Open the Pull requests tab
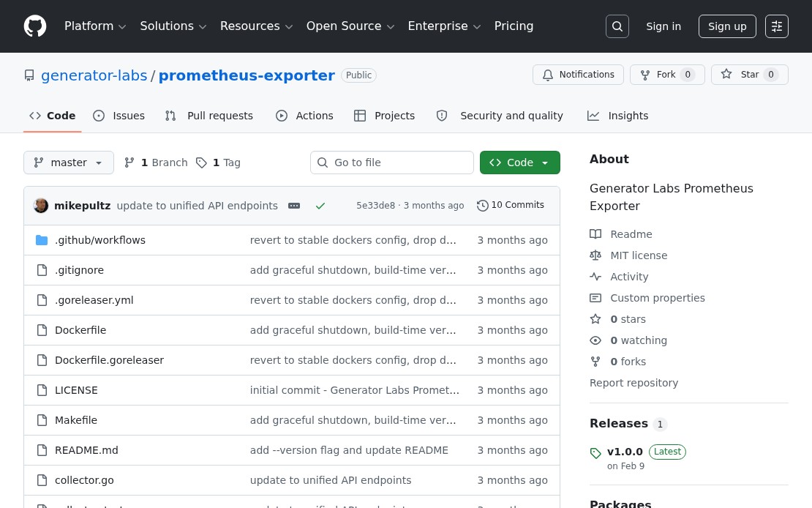812x508 pixels. pos(209,116)
